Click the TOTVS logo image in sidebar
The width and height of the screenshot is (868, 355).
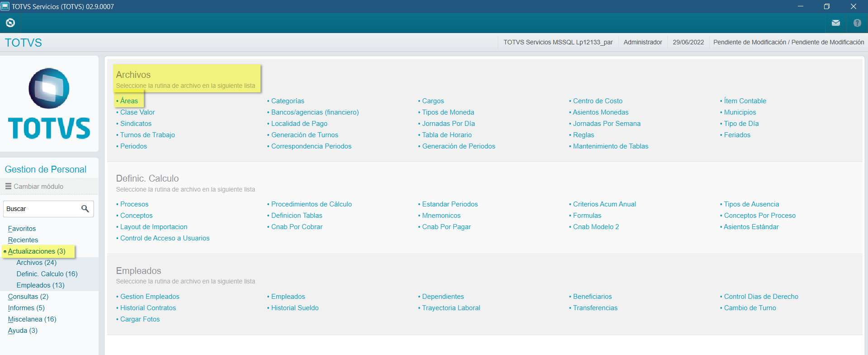(x=49, y=103)
